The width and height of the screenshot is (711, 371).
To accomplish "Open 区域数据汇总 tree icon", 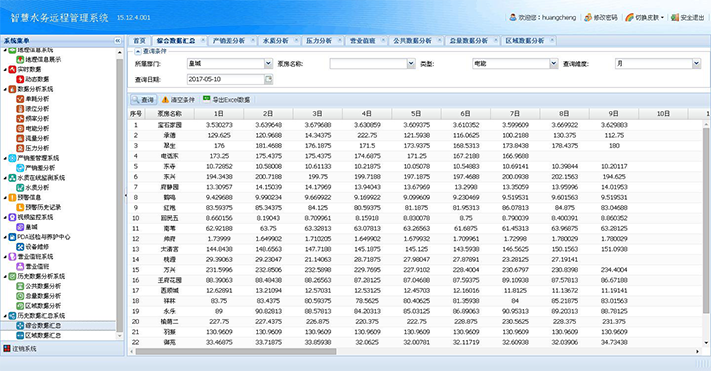I will click(x=20, y=336).
